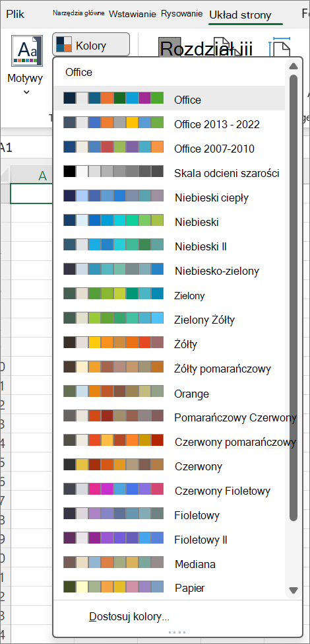Open the Motywy themes gallery

click(x=26, y=65)
